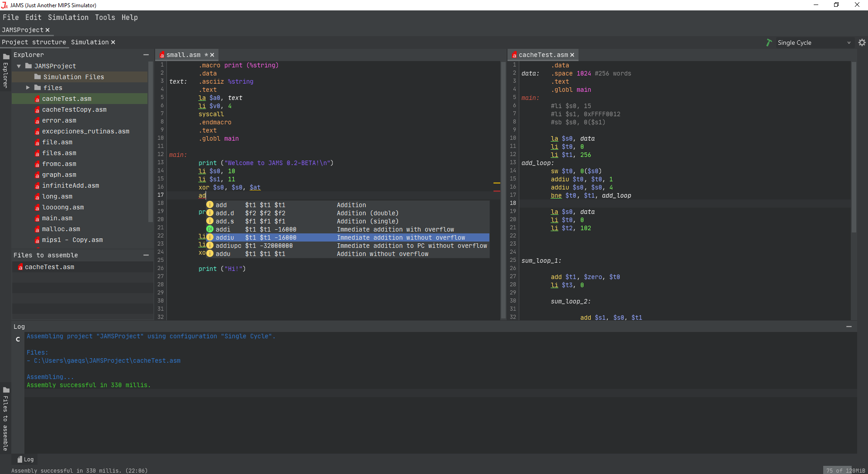Choose the add autocomplete suggestion
Screen dimensions: 868x474
point(347,205)
